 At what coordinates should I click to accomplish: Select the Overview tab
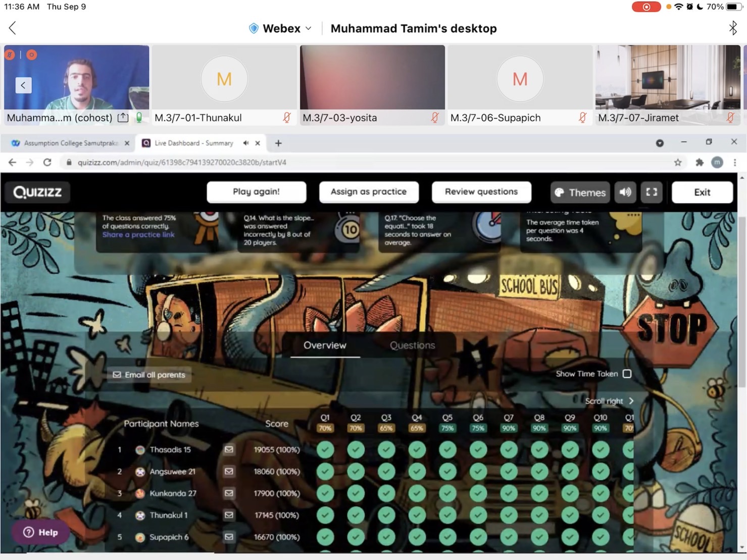click(x=325, y=345)
